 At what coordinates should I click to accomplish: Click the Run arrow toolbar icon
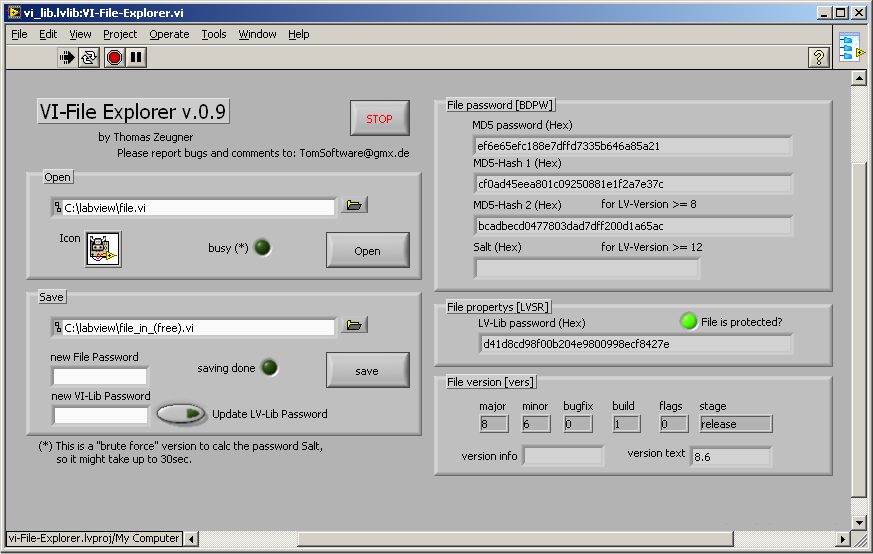pos(67,57)
